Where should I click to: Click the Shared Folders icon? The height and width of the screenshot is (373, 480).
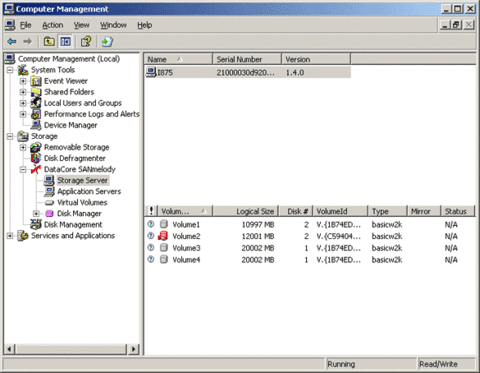point(36,92)
